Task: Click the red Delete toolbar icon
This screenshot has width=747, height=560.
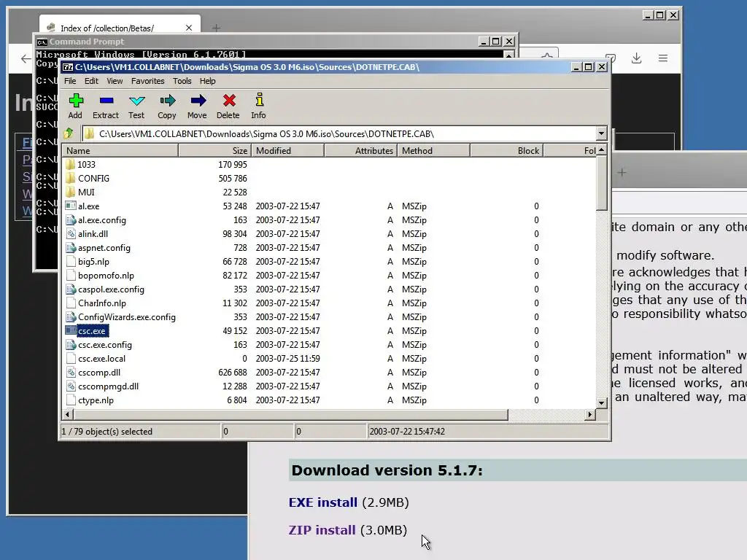Action: pos(229,101)
